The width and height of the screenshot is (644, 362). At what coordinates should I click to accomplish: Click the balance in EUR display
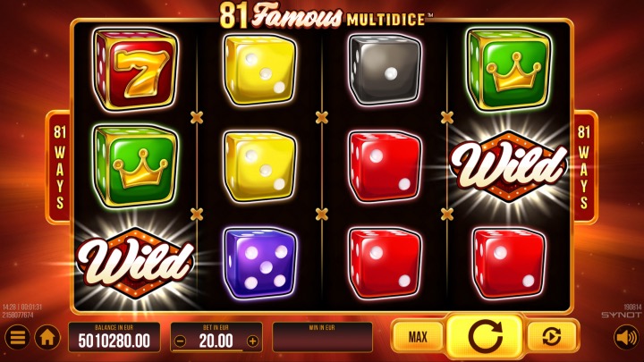point(114,337)
